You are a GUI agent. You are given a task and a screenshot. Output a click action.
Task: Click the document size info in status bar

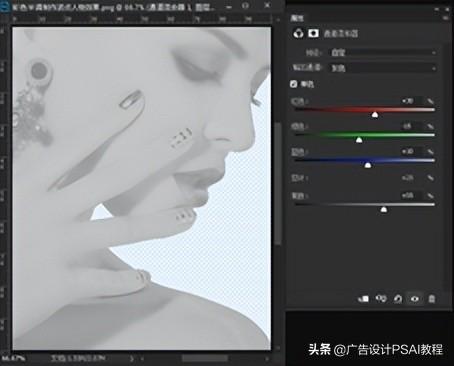click(x=78, y=359)
